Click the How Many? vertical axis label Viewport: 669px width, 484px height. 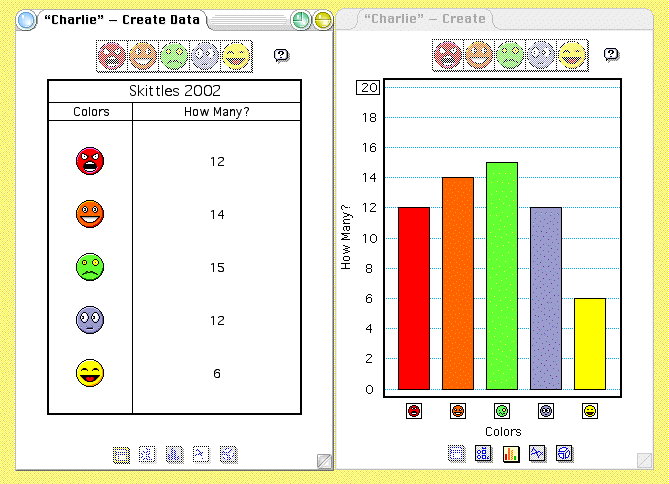(x=346, y=237)
